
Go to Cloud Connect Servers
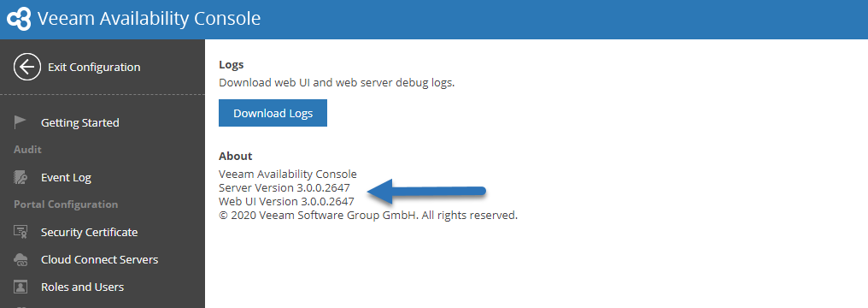[100, 259]
